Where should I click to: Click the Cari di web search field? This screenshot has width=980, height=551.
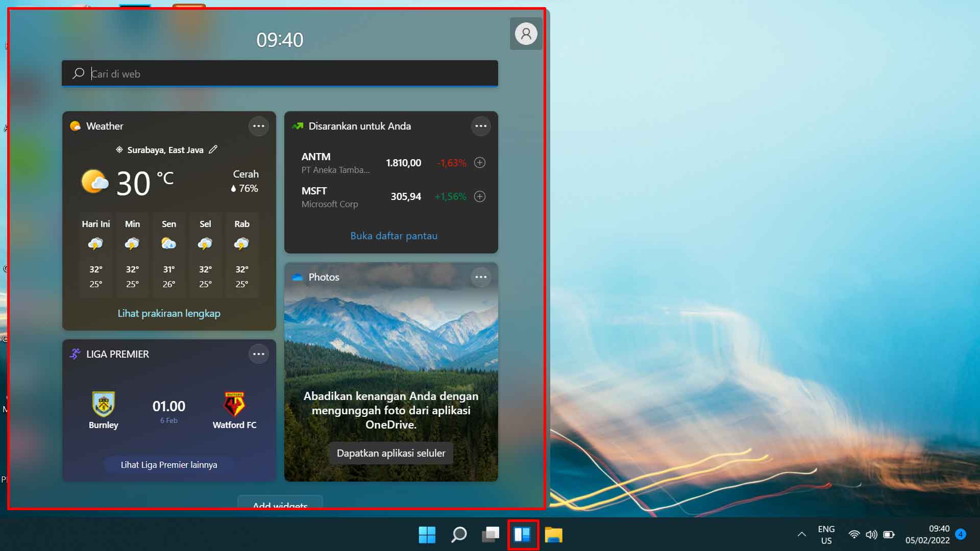click(x=280, y=73)
